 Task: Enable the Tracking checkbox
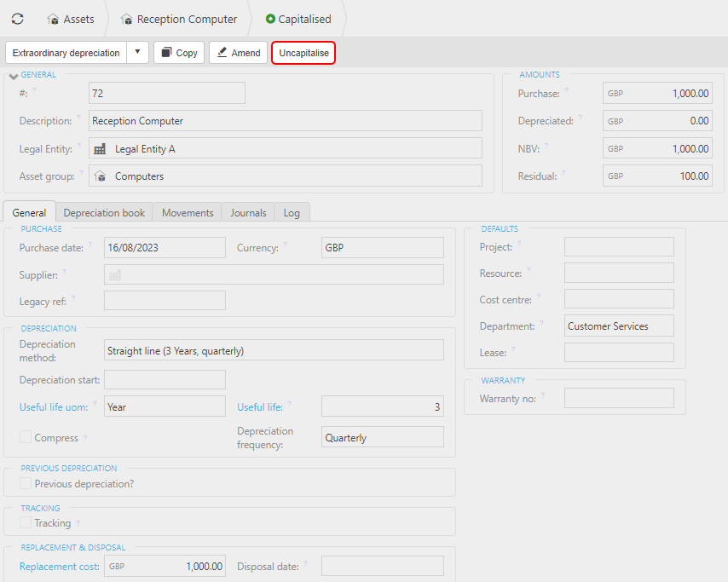26,522
